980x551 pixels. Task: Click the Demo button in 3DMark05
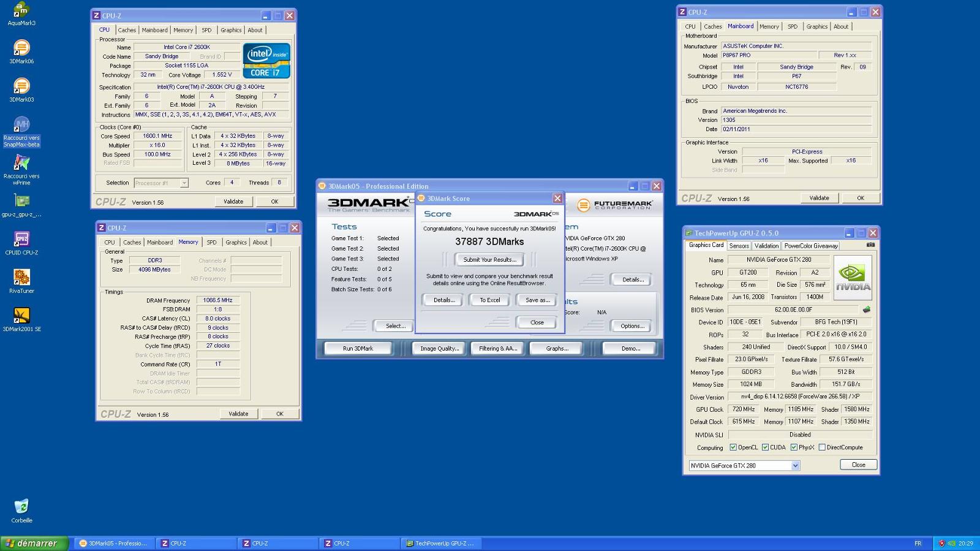630,348
